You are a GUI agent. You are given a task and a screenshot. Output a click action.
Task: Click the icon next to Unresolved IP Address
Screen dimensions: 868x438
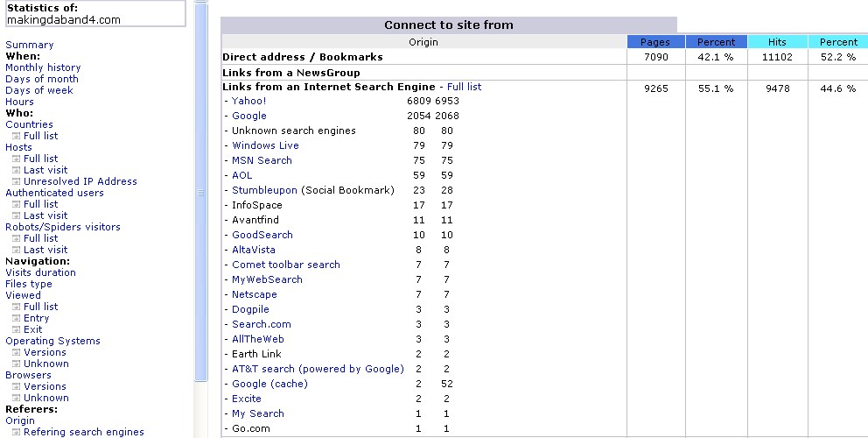(16, 181)
